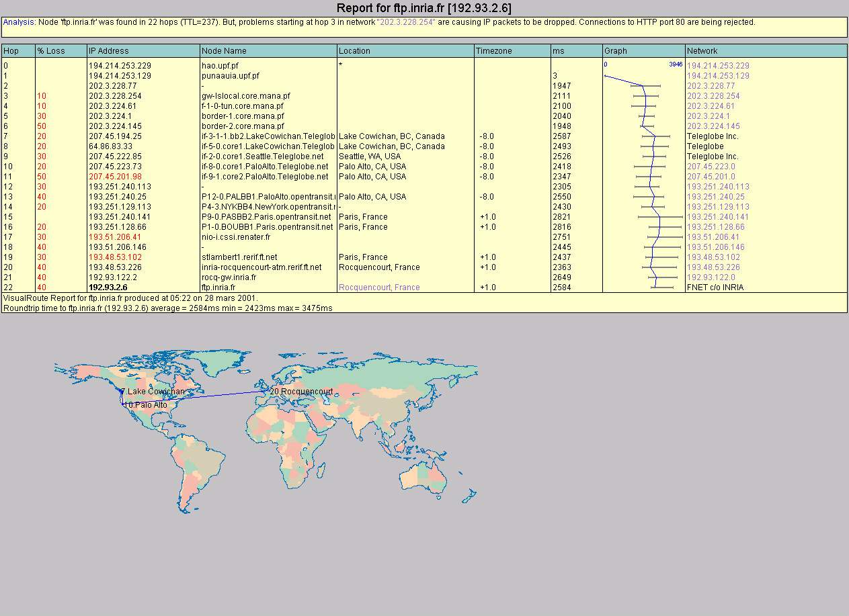
Task: Open 202.3.228.254 link in analysis text
Action: pyautogui.click(x=407, y=22)
